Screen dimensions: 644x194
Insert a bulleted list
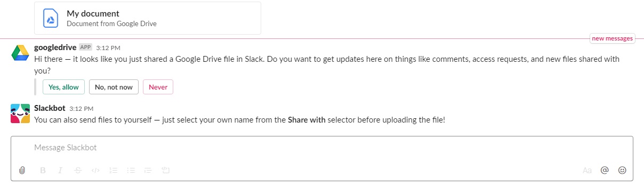click(131, 171)
